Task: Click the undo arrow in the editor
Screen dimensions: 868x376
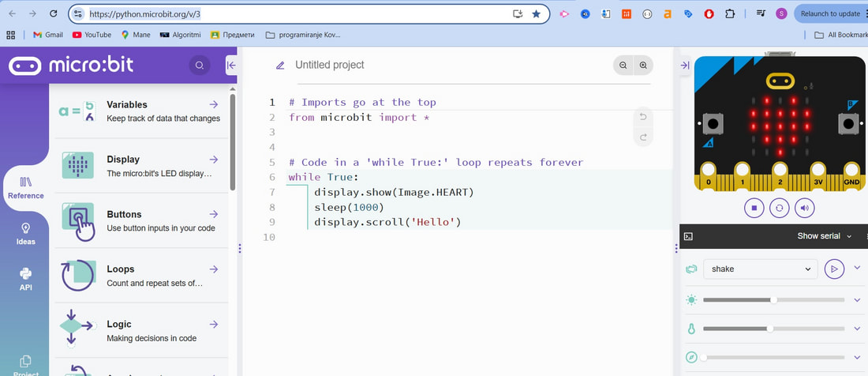Action: [x=642, y=117]
